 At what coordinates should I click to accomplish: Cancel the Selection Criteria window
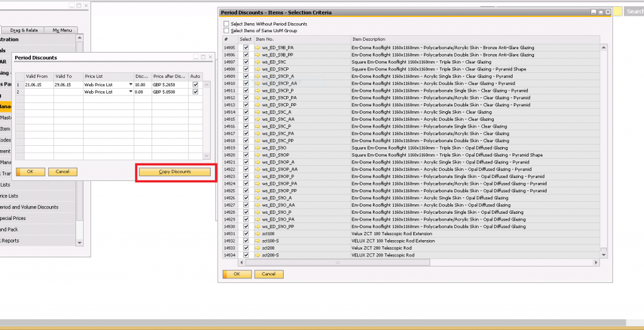(x=269, y=274)
